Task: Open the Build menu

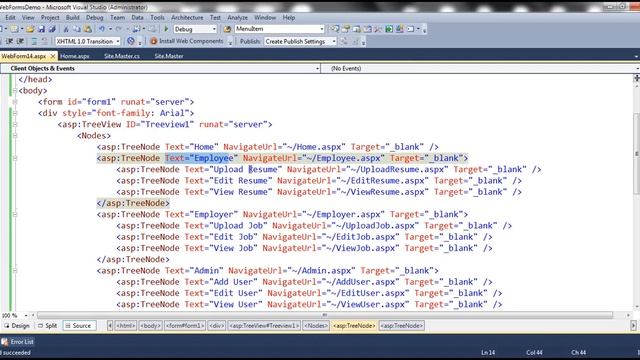Action: [73, 18]
